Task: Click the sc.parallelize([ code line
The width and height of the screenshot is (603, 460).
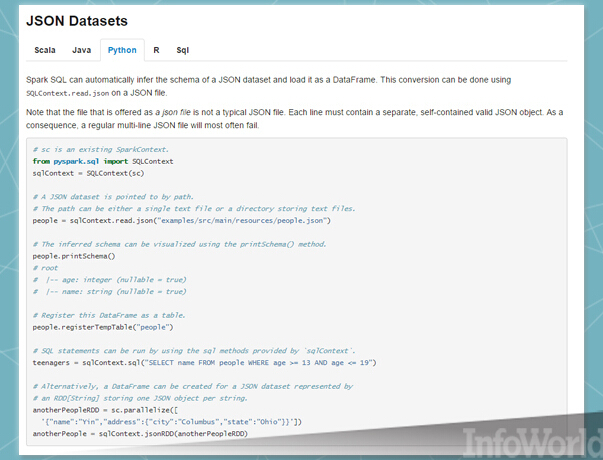Action: coord(105,410)
